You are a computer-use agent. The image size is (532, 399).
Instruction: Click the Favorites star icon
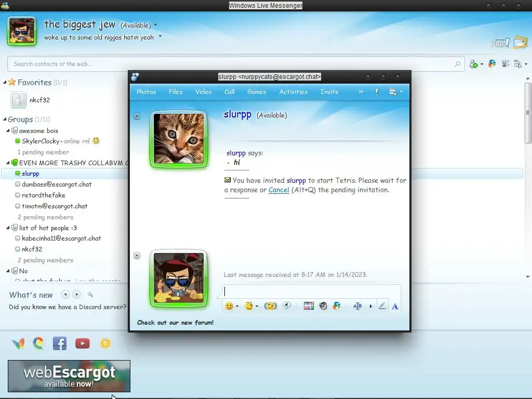12,82
